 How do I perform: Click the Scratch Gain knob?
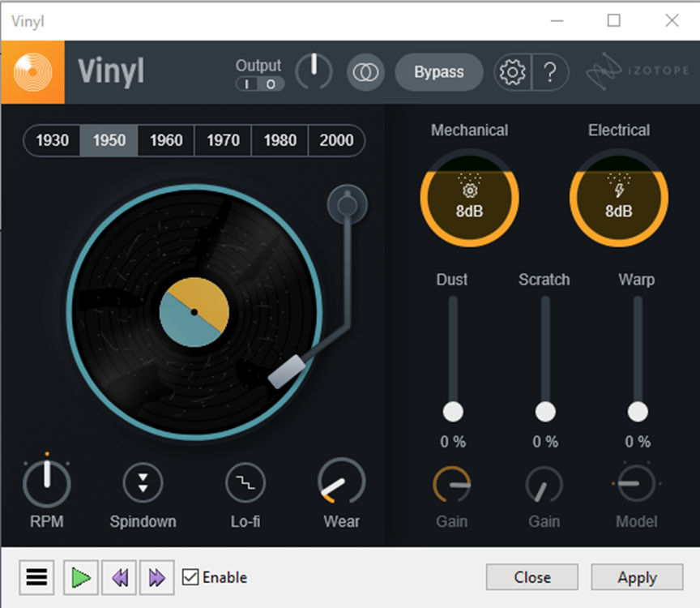[x=544, y=485]
